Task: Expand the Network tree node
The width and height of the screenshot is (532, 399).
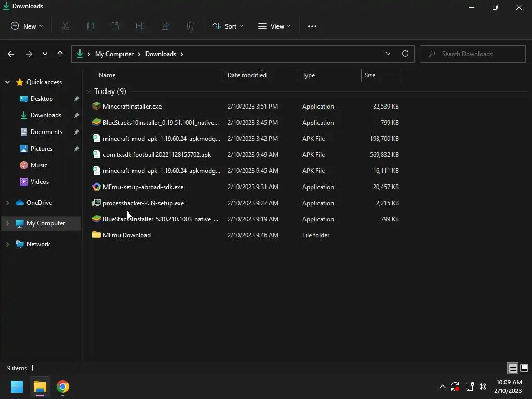Action: tap(7, 244)
